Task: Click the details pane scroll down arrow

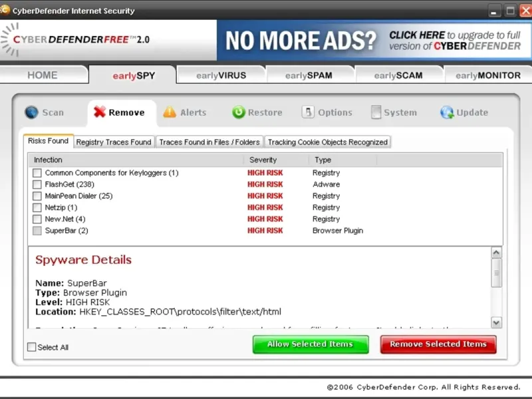Action: [496, 323]
